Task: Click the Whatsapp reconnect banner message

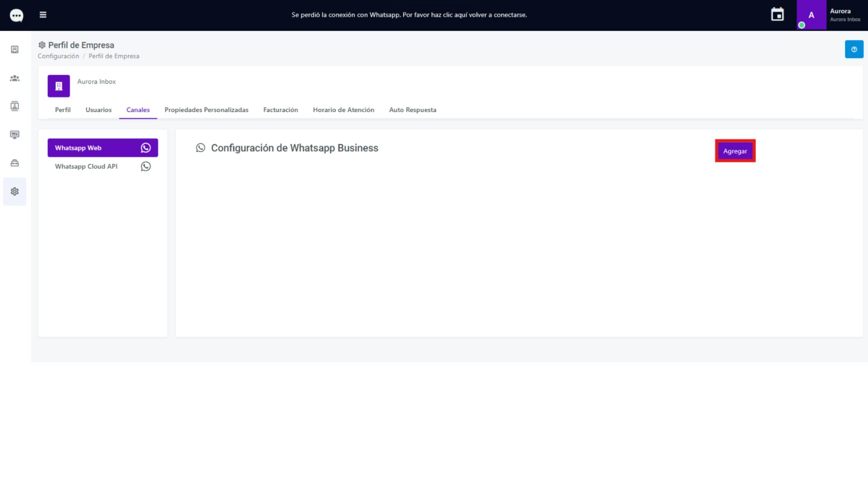Action: tap(409, 15)
